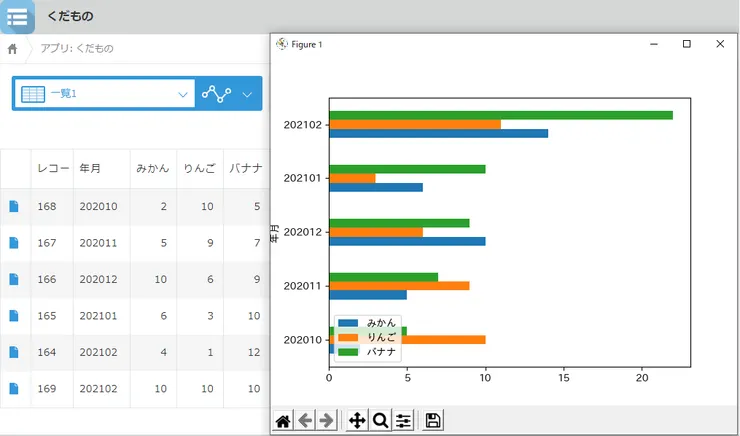Image resolution: width=740 pixels, height=436 pixels.
Task: Maximize the Figure 1 window
Action: point(687,44)
